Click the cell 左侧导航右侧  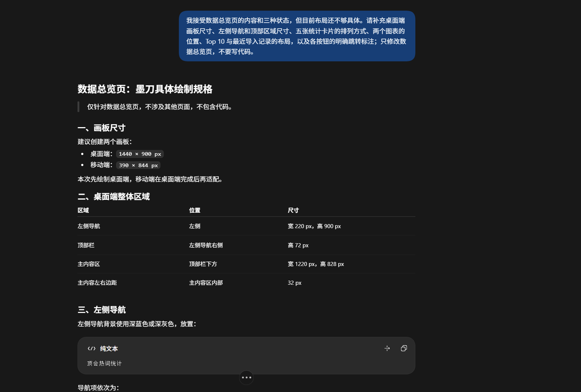coord(206,245)
